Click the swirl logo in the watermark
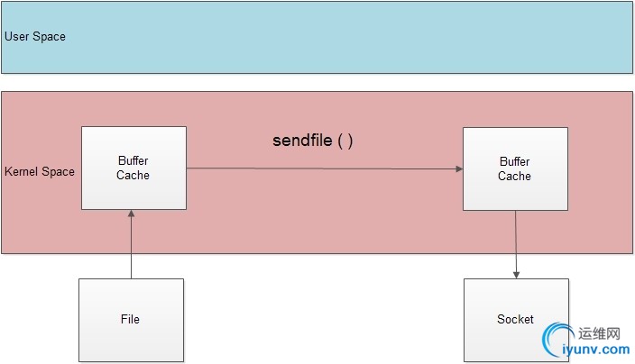Screen dimensions: 635x364 click(557, 340)
